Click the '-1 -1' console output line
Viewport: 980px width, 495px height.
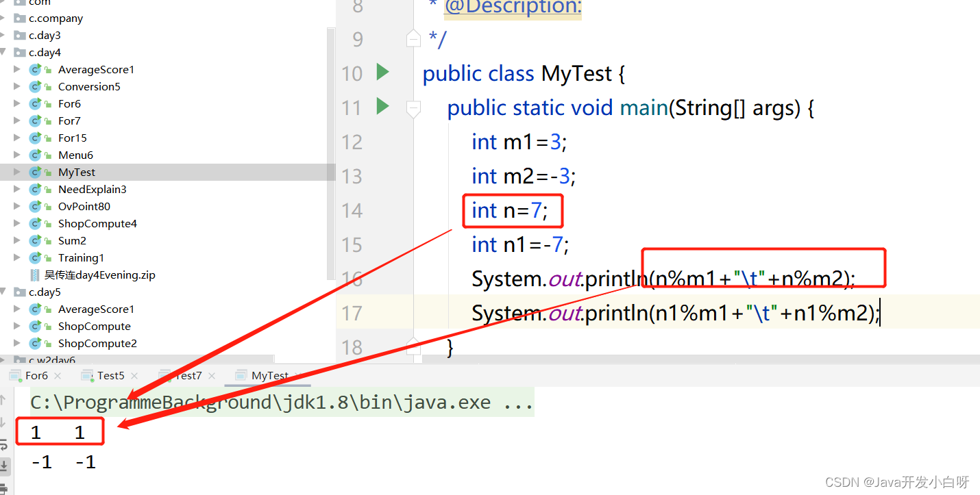click(x=63, y=463)
